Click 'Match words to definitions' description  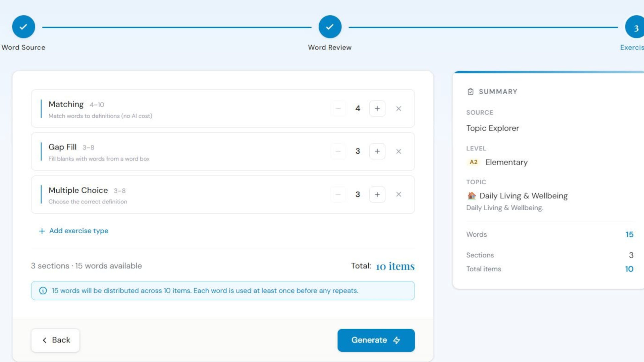(x=100, y=116)
